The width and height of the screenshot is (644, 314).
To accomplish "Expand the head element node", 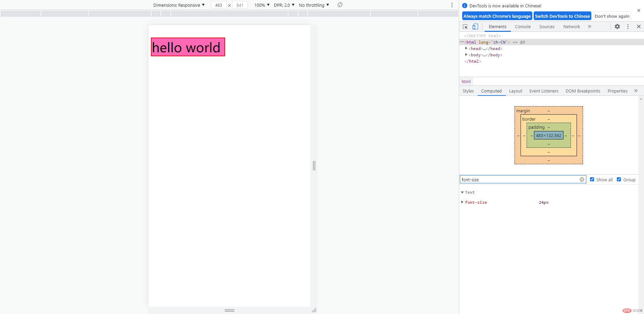I will tap(466, 48).
